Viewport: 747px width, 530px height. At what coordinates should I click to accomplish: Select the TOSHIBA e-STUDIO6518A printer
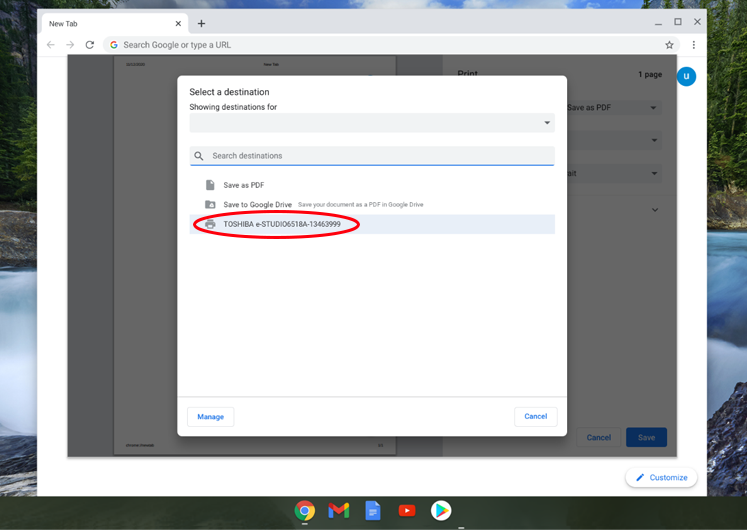(282, 224)
